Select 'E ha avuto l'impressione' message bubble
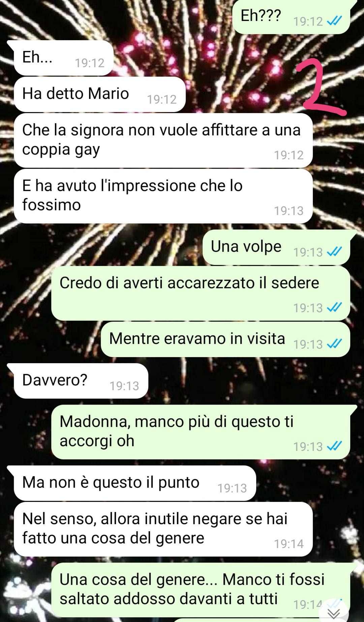 (163, 196)
